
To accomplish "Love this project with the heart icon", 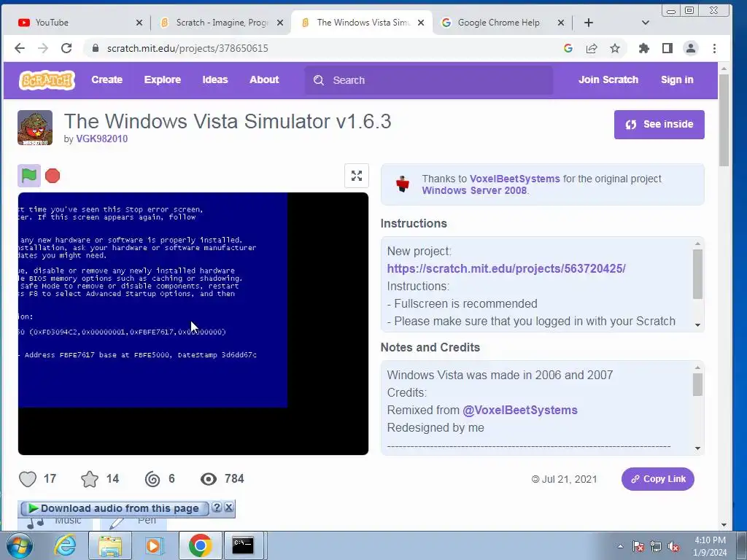I will tap(28, 479).
